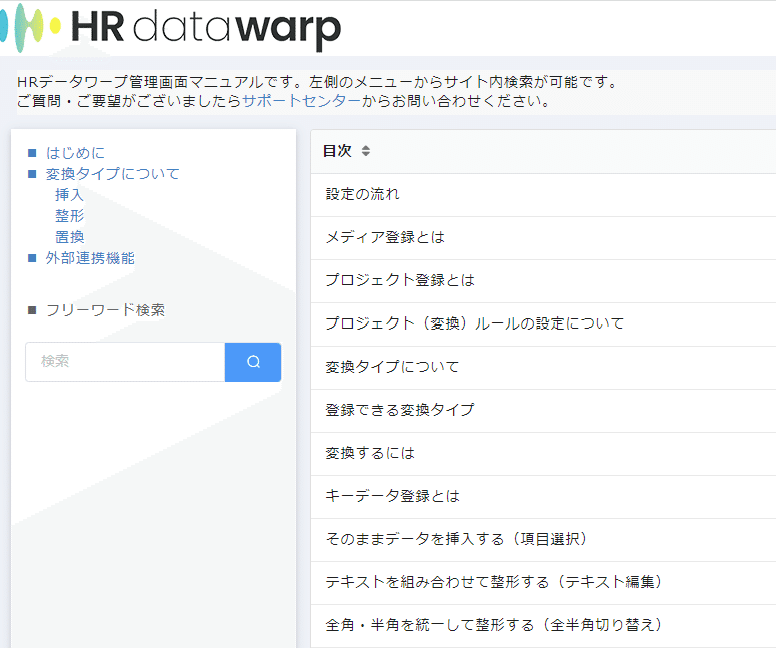Image resolution: width=776 pixels, height=648 pixels.
Task: Focus the 検索 free word input field
Action: coord(125,362)
